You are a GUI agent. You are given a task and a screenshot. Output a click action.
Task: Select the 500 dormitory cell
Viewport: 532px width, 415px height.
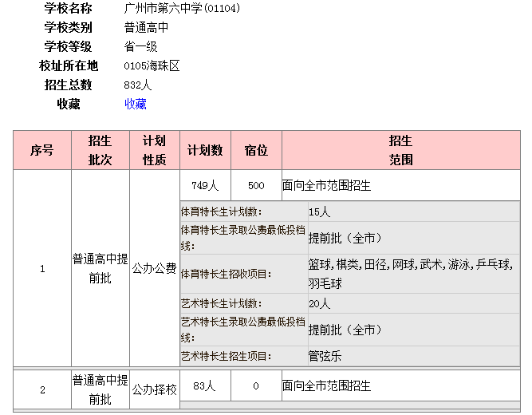[256, 185]
